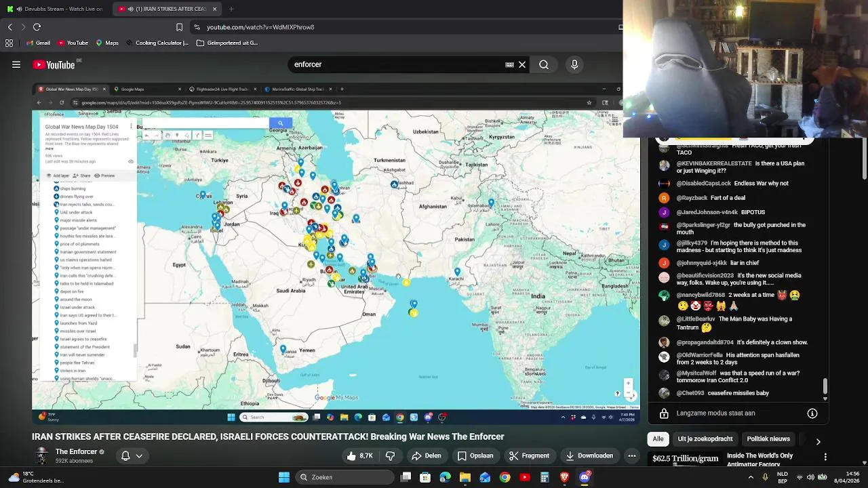Select the Uit je zoekopdracht chip

click(705, 439)
